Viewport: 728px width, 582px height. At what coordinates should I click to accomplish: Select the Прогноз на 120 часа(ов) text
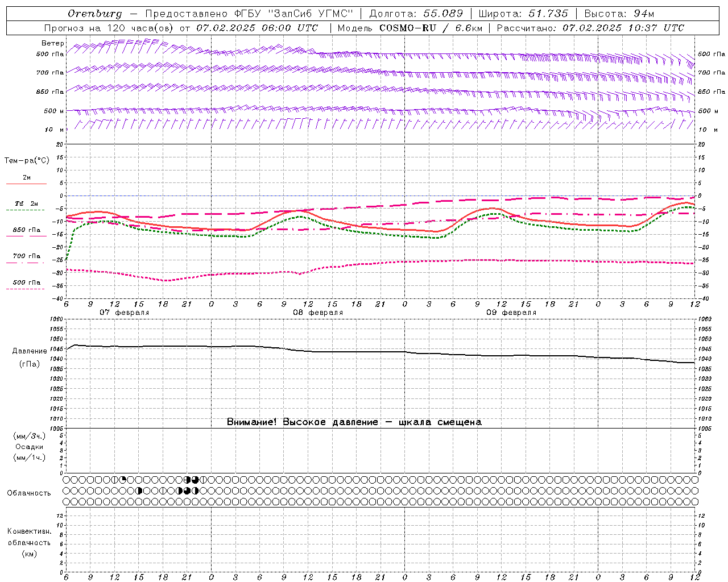click(x=109, y=28)
